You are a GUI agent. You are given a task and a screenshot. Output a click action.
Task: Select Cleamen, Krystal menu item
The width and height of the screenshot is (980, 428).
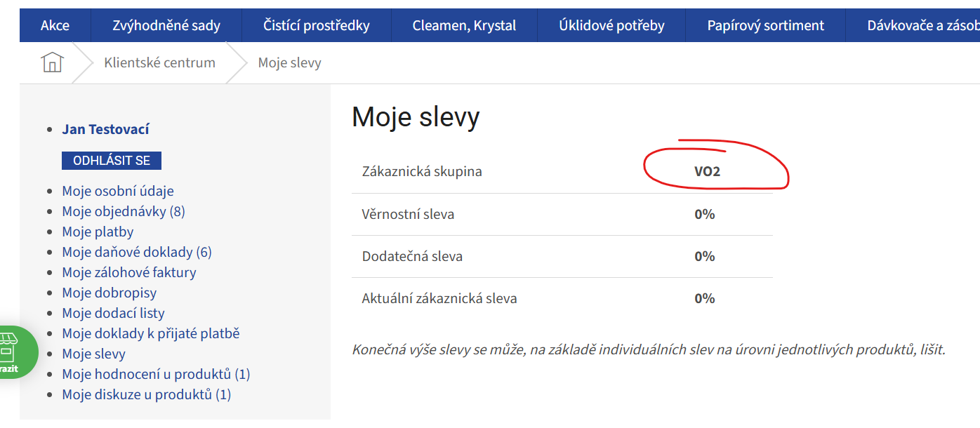[464, 25]
